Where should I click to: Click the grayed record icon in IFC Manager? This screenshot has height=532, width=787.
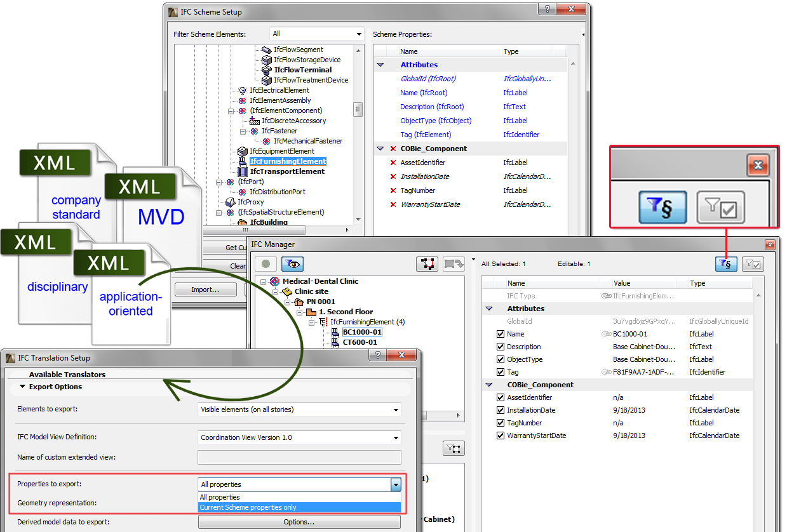click(x=265, y=264)
